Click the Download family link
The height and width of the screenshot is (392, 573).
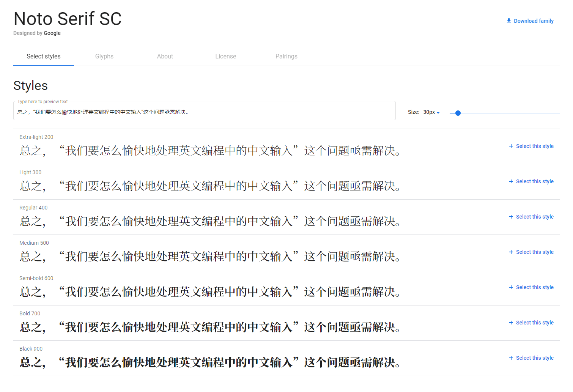(x=530, y=21)
